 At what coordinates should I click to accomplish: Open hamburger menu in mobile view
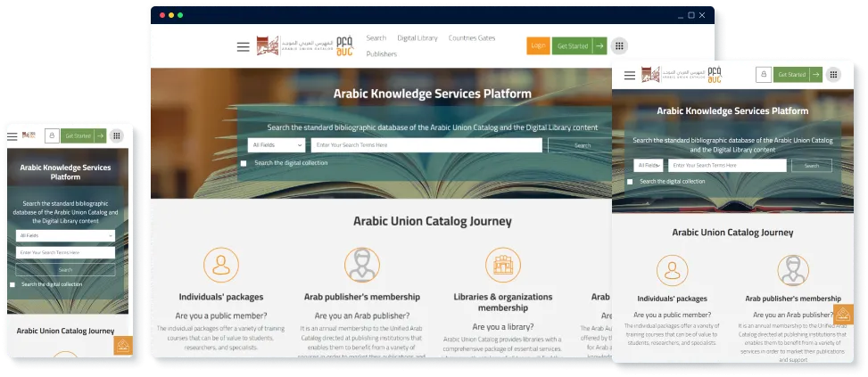pos(12,136)
